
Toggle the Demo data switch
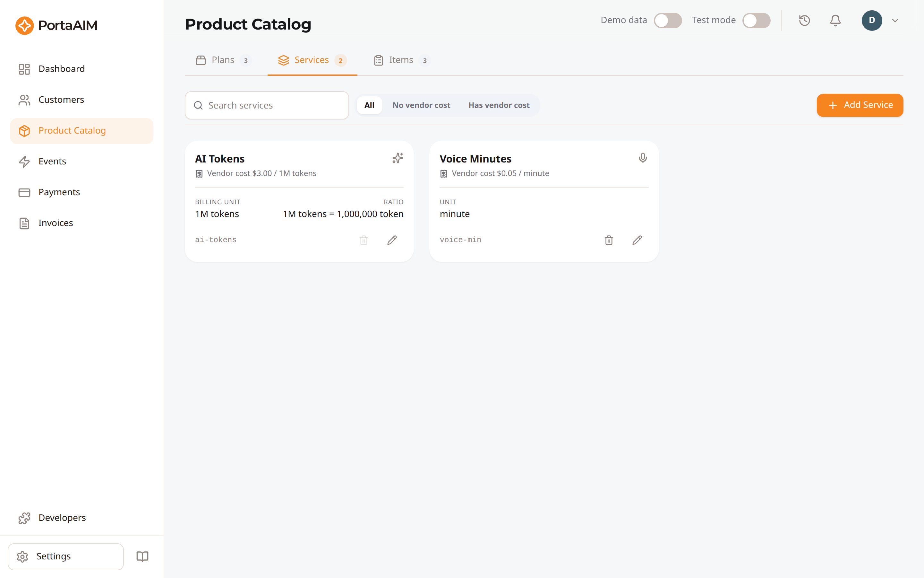click(667, 20)
